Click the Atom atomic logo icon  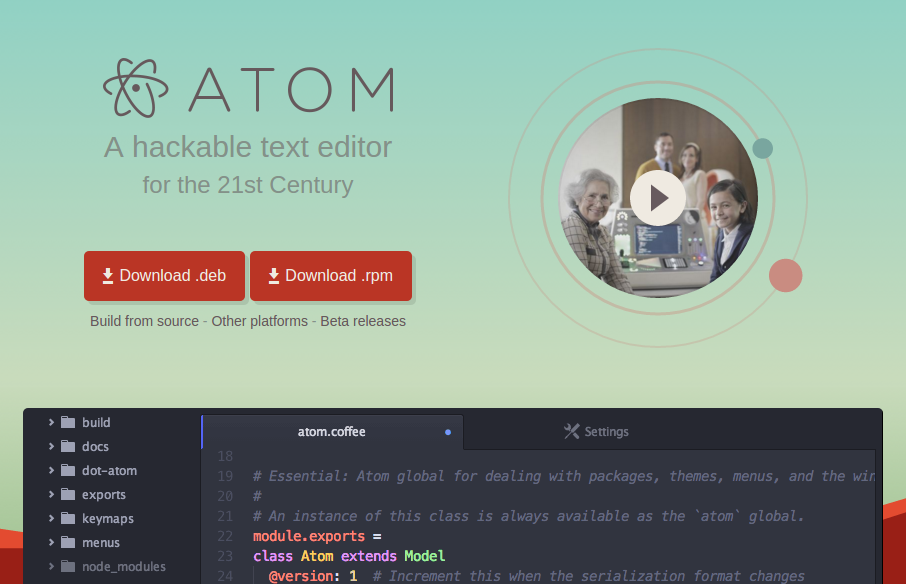click(x=134, y=88)
